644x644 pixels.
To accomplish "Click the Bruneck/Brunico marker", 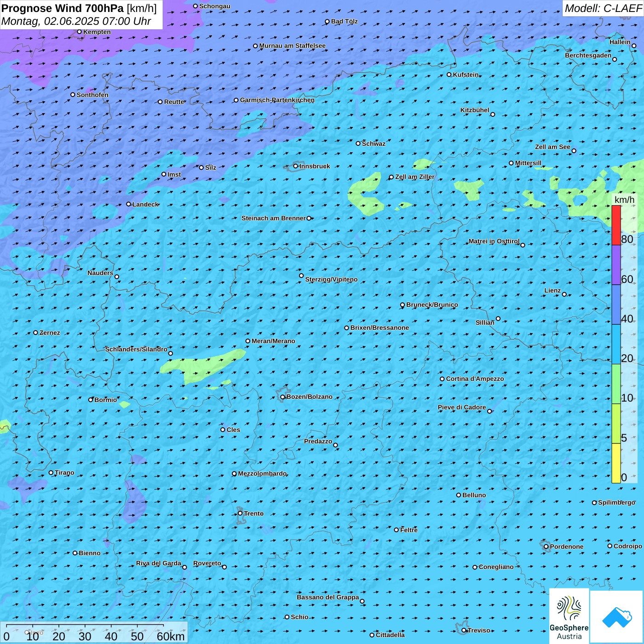I will click(x=402, y=305).
